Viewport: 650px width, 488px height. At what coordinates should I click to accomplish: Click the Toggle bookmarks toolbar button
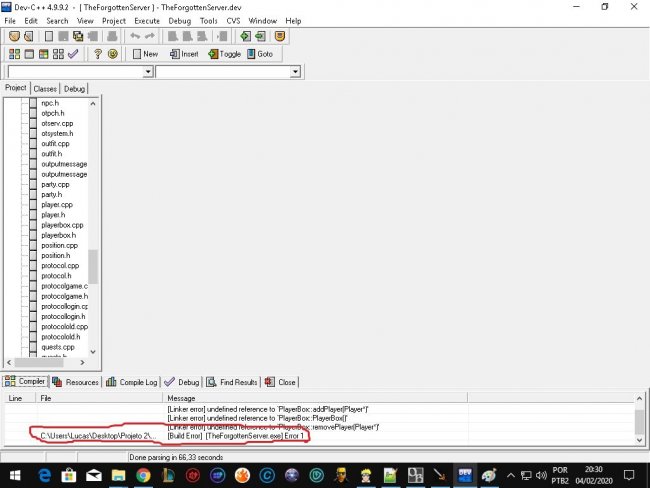point(225,54)
